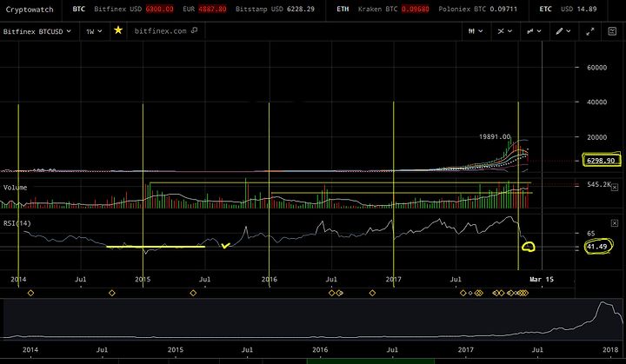Click the Volume panel label

tap(15, 187)
